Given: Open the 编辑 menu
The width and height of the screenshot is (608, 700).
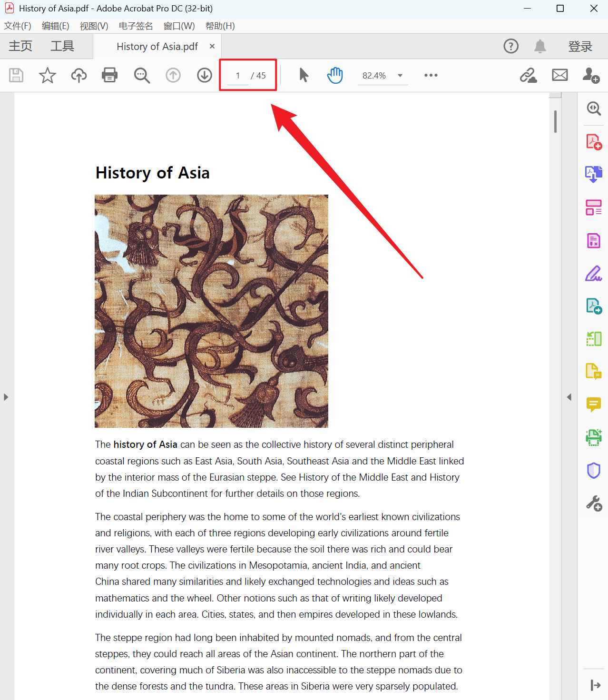Looking at the screenshot, I should click(55, 26).
